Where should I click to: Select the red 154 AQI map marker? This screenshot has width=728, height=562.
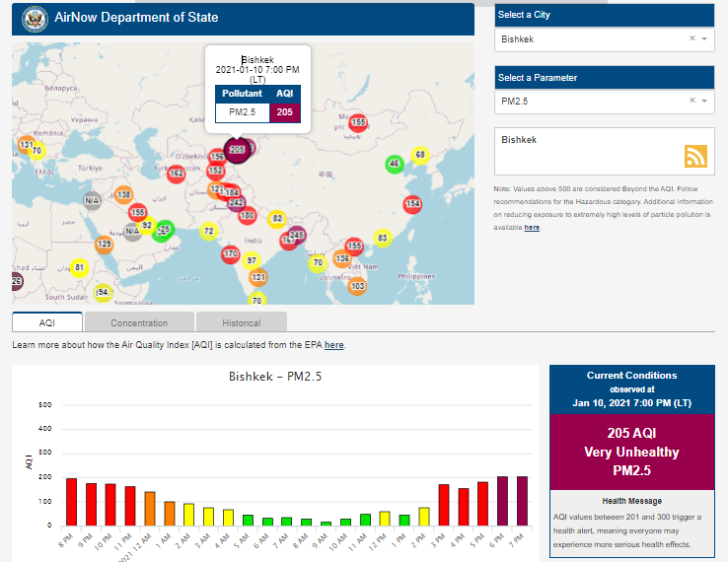point(412,204)
